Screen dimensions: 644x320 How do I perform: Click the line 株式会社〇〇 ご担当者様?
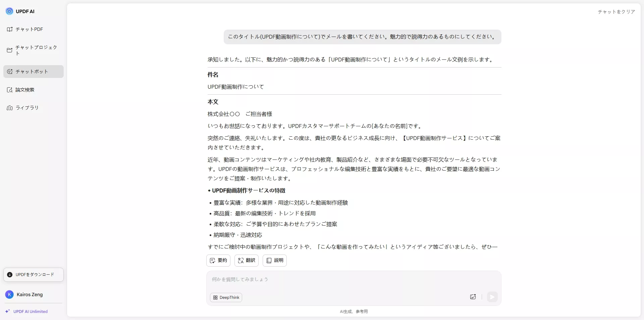pos(240,114)
